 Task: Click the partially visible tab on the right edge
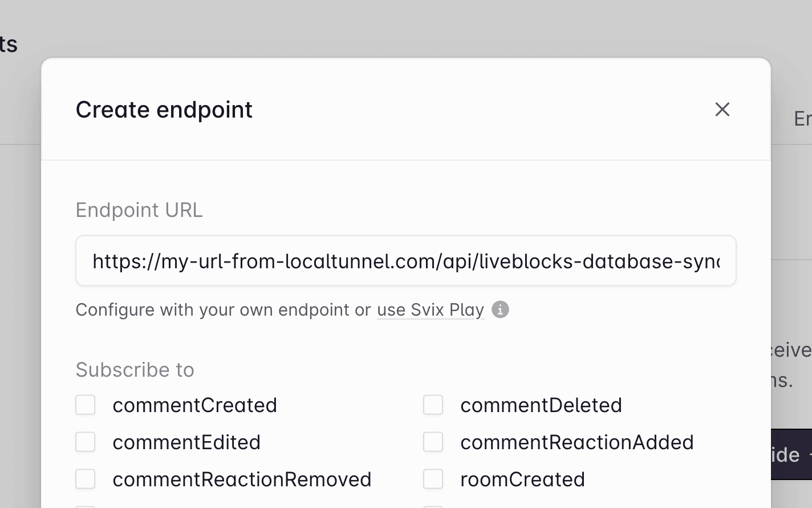[x=802, y=119]
